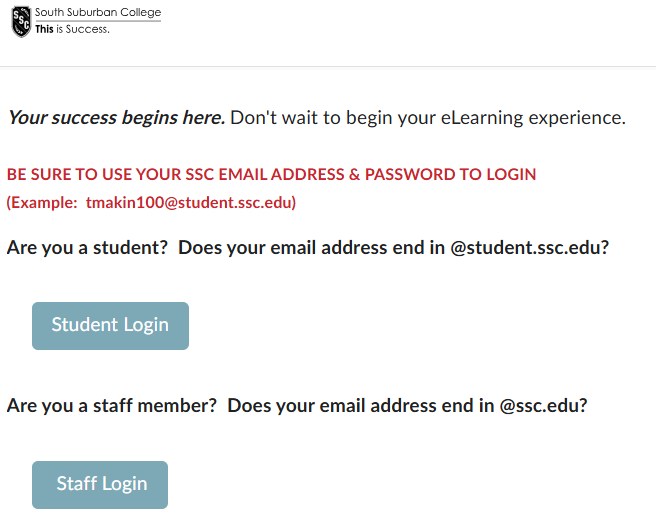Click the "@student.ssc.edu?" text in student question
The width and height of the screenshot is (656, 522).
[530, 247]
